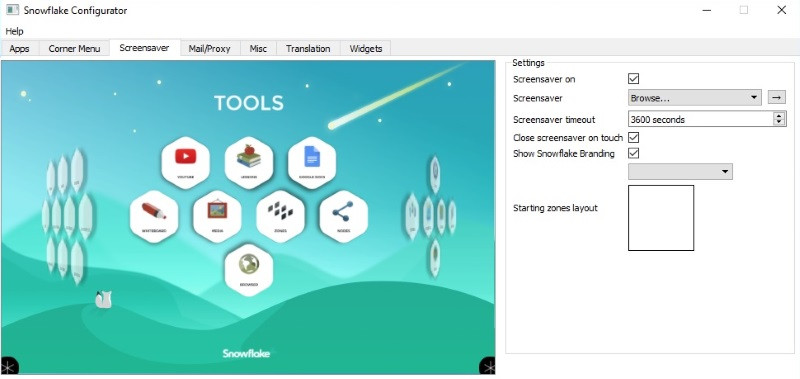Click the bottom-left snowflake corner menu icon
This screenshot has height=379, width=800.
(x=9, y=366)
